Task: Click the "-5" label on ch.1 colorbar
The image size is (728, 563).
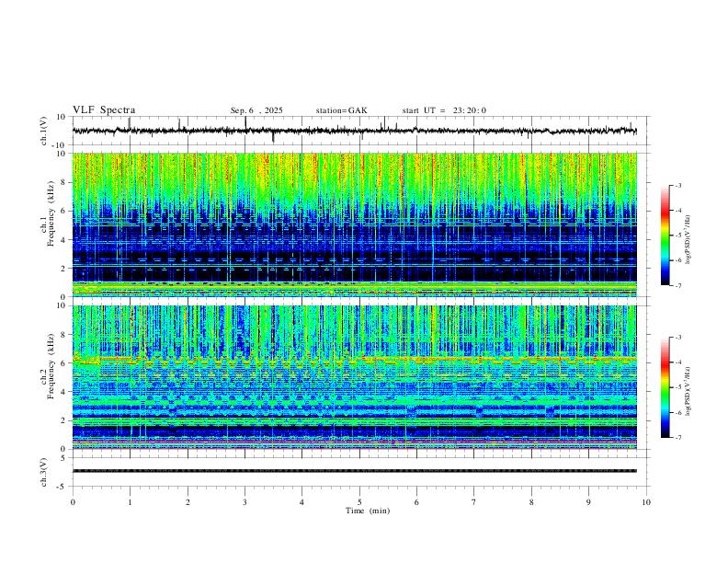Action: click(677, 236)
